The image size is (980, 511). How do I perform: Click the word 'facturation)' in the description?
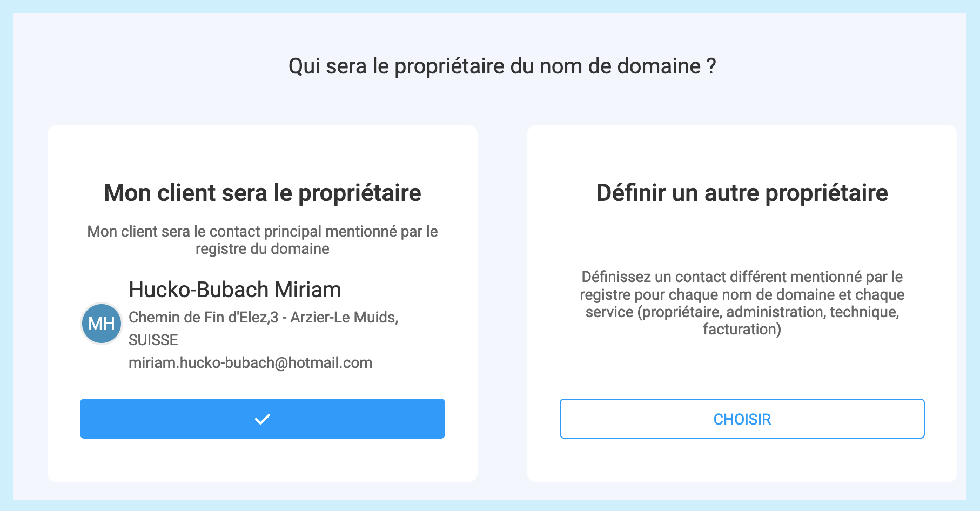742,329
